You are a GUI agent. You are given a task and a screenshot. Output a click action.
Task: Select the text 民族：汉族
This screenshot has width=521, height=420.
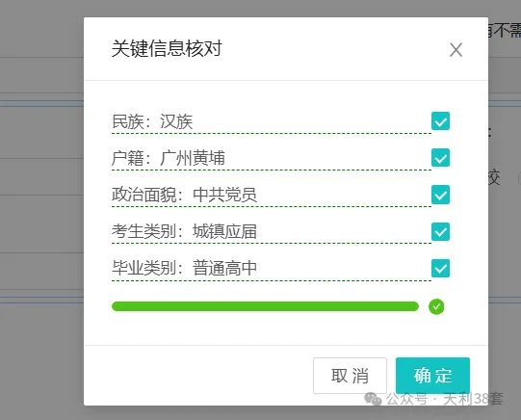click(152, 121)
